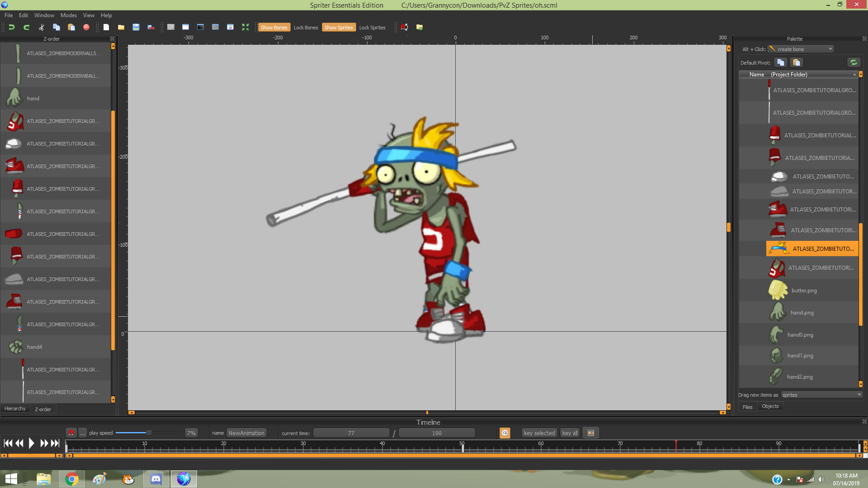Screen dimensions: 868x488
Task: Open the Help menu
Action: pyautogui.click(x=106, y=15)
